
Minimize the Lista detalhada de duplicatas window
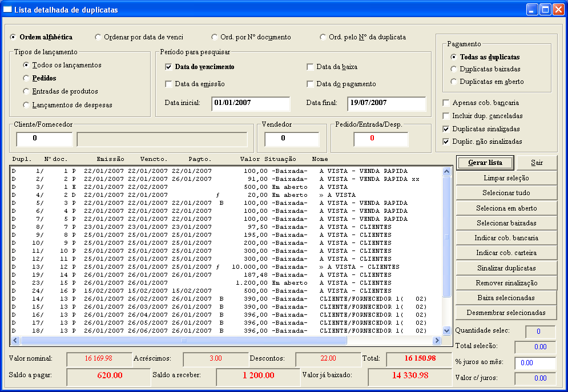click(x=532, y=9)
